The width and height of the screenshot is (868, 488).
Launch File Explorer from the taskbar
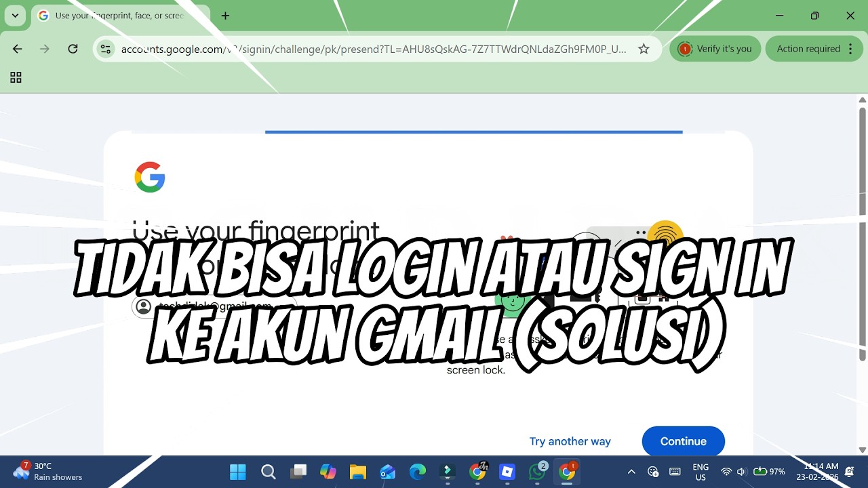tap(357, 472)
